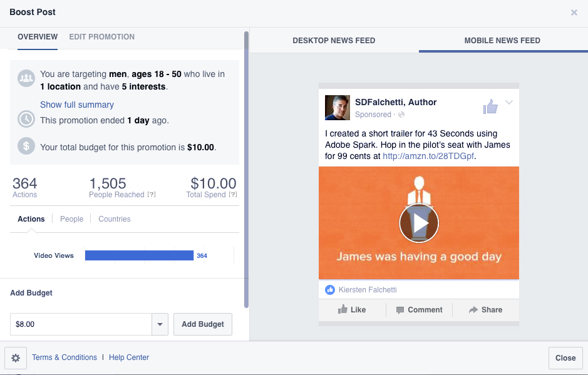
Task: Open People Reached help tooltip
Action: point(152,194)
